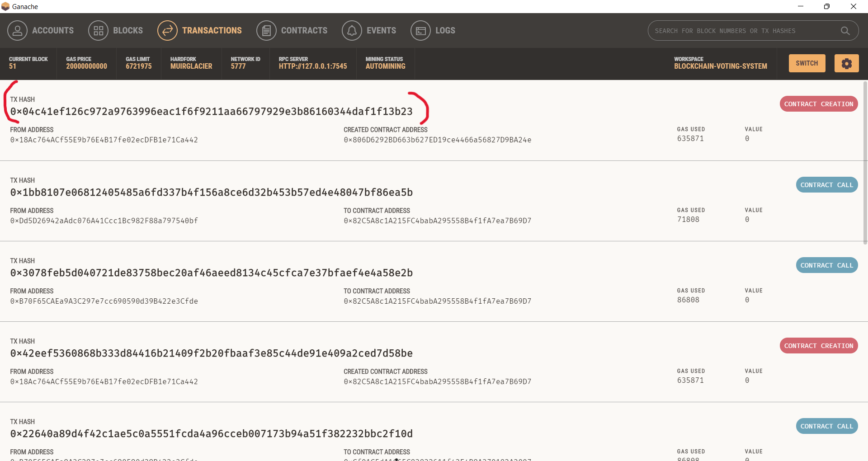The height and width of the screenshot is (461, 868).
Task: Click CONTRACT CALL badge for 0x1bb8107e transaction
Action: pos(827,185)
